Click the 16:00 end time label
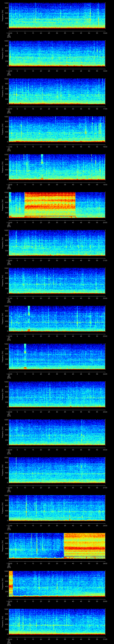Viewport: 114px width, 644px height. (105, 71)
